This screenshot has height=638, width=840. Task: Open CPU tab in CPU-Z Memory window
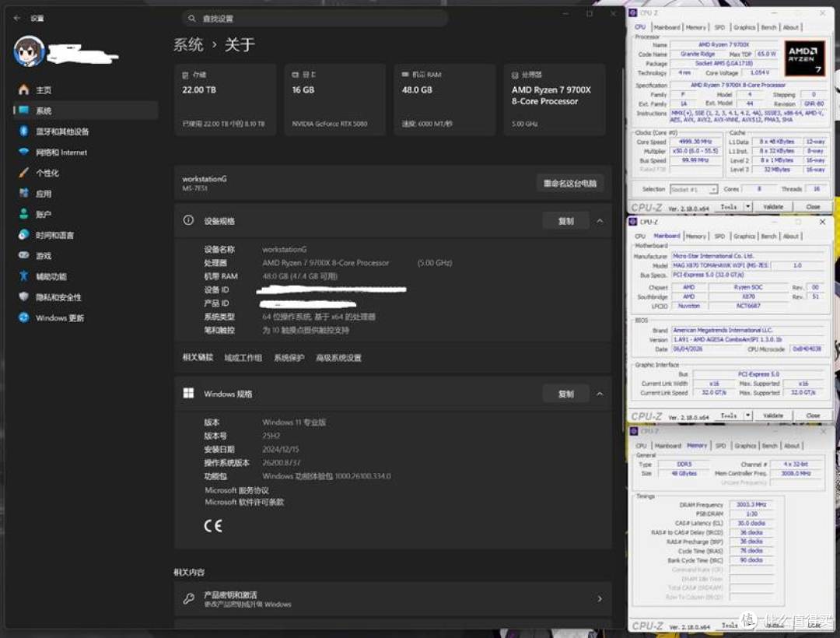tap(641, 446)
